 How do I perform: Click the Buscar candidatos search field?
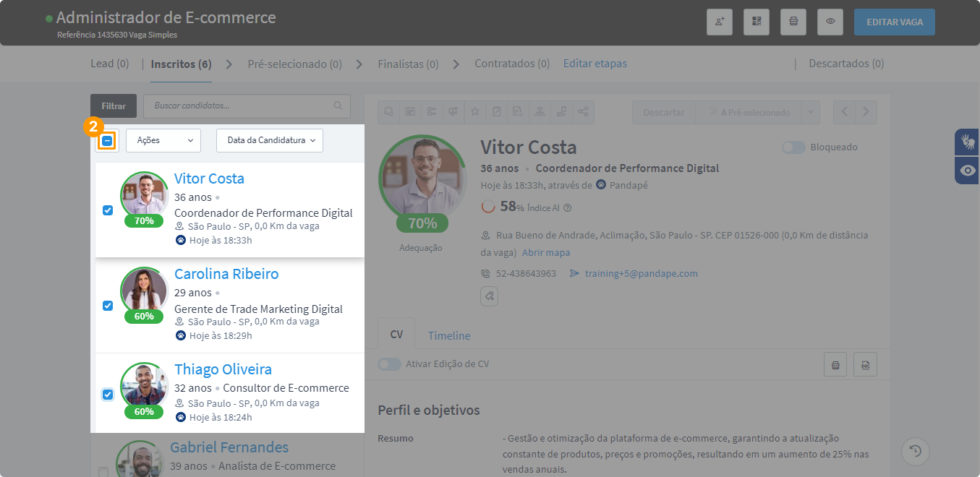[x=242, y=106]
